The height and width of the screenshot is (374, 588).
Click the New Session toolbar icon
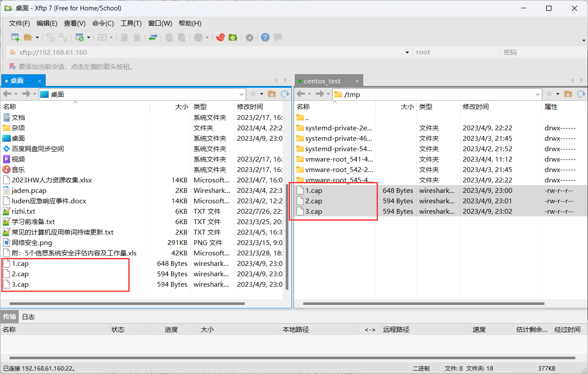pos(15,37)
